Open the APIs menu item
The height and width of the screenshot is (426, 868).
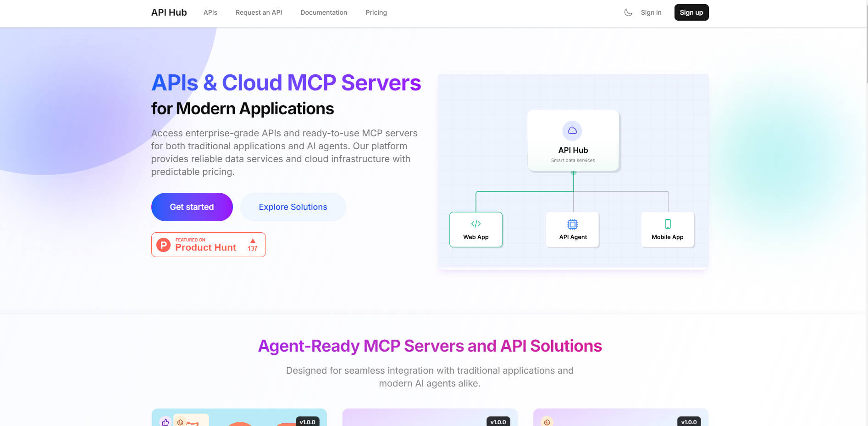coord(210,12)
